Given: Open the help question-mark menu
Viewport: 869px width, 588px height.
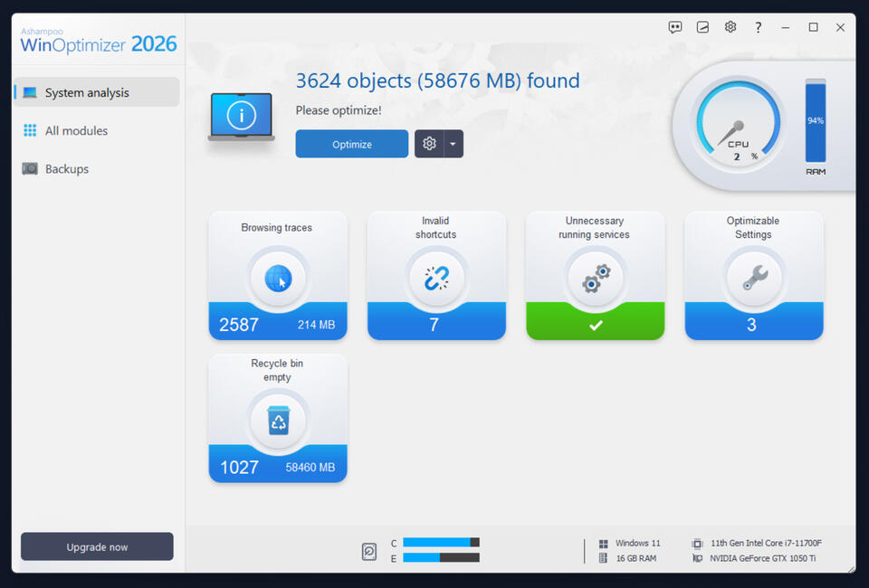Looking at the screenshot, I should point(758,27).
